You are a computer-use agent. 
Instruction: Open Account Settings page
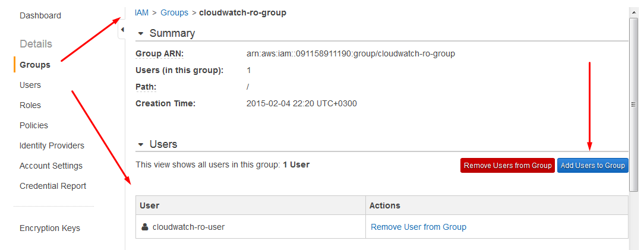click(x=51, y=166)
